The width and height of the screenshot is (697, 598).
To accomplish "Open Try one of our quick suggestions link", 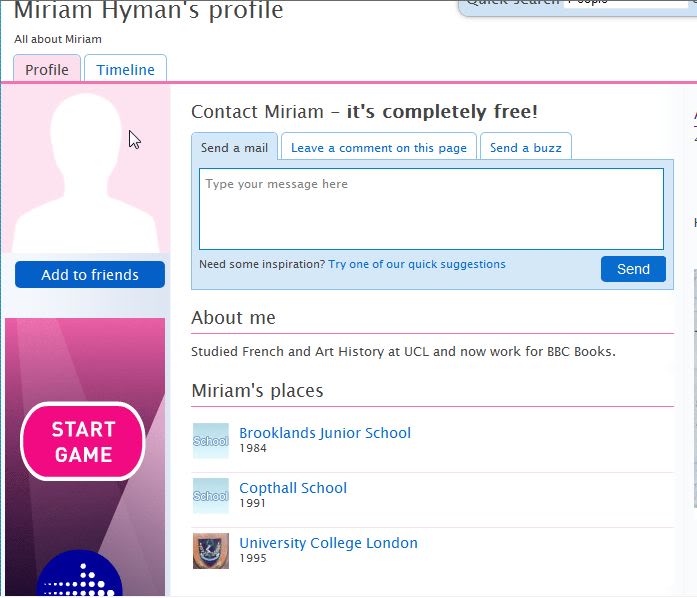I will (x=417, y=264).
